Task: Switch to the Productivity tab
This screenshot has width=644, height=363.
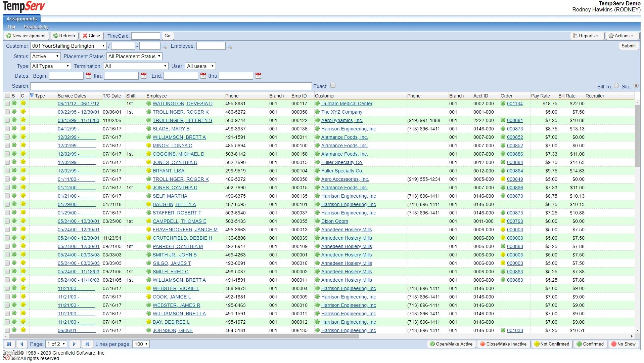Action: click(x=36, y=27)
